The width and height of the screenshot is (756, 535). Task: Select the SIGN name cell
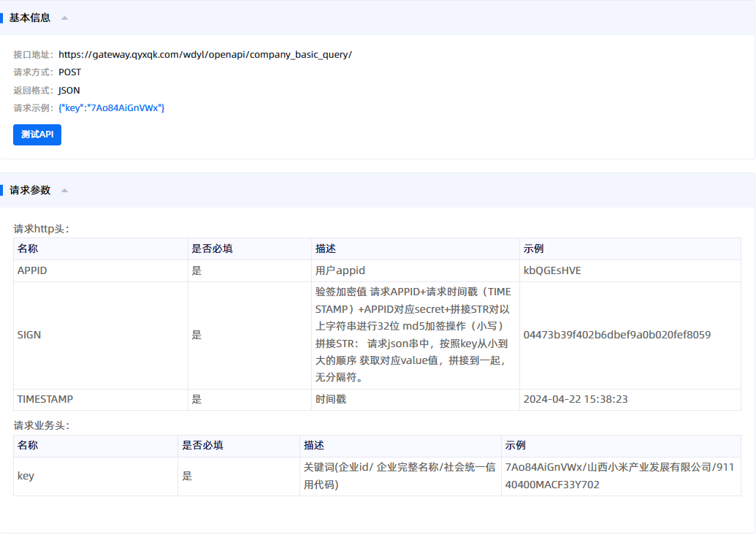29,335
